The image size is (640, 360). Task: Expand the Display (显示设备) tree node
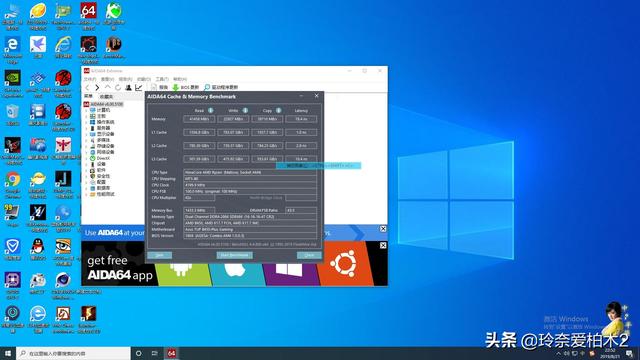87,134
